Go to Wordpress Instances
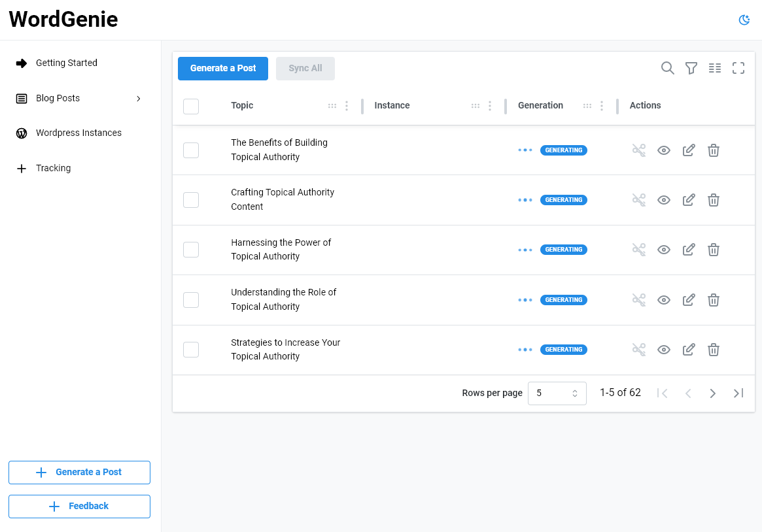The width and height of the screenshot is (762, 532). click(x=78, y=133)
